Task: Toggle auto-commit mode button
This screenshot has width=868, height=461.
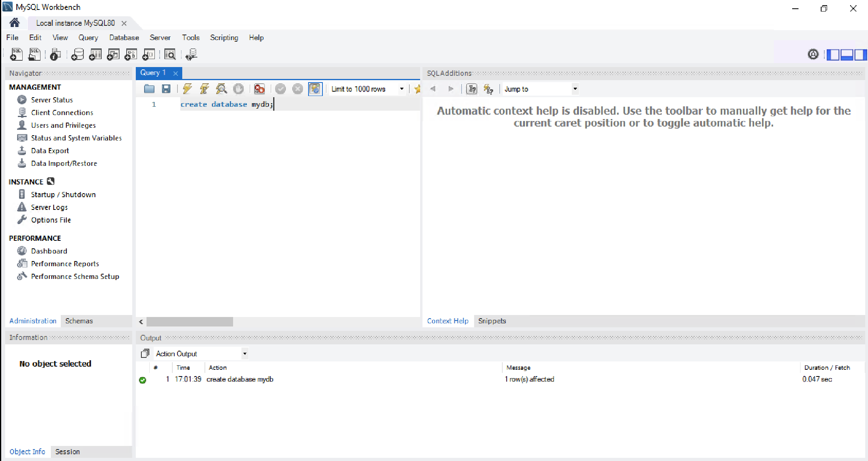Action: coord(315,89)
